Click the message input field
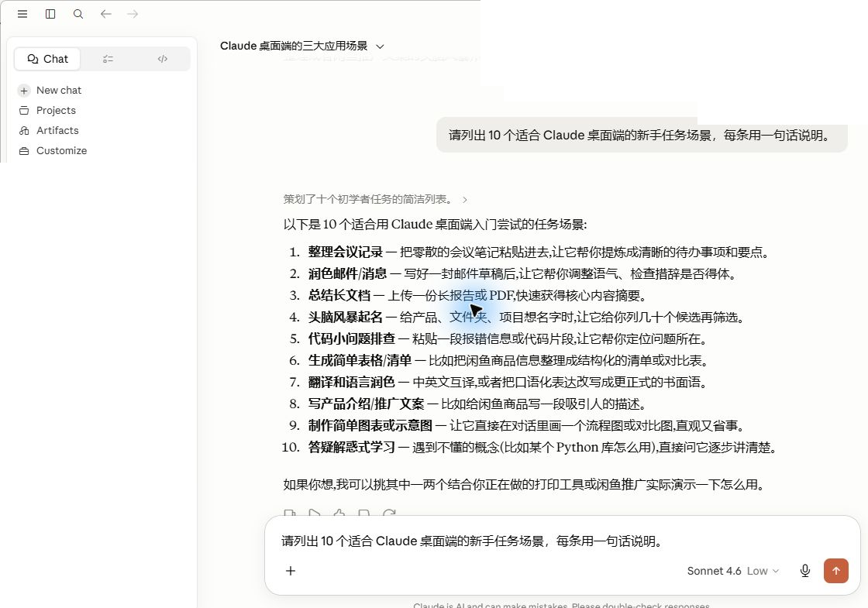 [563, 541]
